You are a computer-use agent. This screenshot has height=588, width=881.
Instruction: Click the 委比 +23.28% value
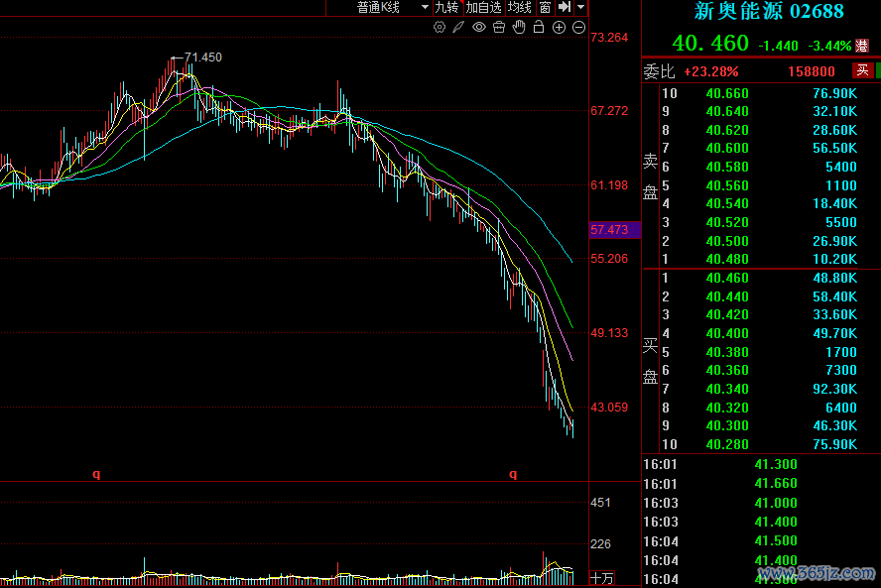pyautogui.click(x=710, y=71)
